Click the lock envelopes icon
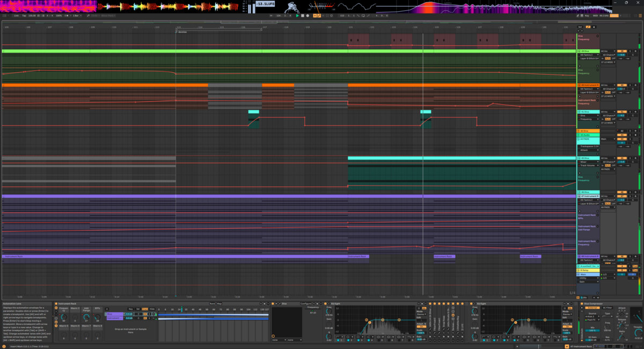 (595, 26)
